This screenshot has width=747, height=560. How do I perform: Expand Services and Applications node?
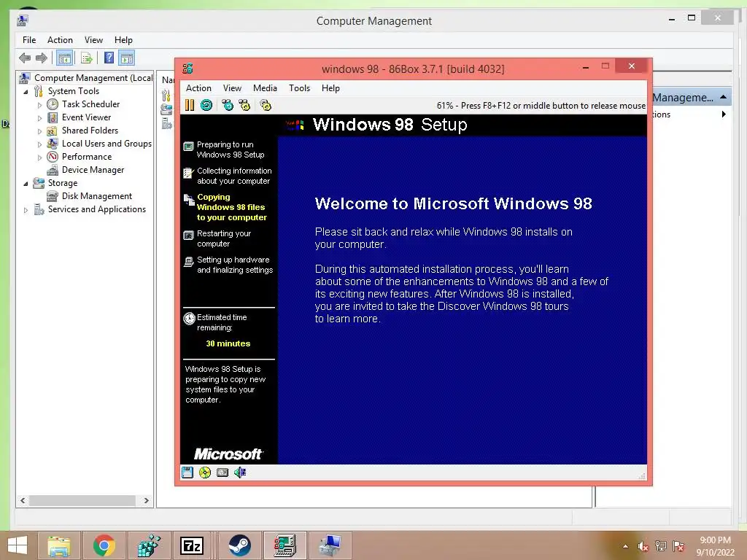point(26,210)
